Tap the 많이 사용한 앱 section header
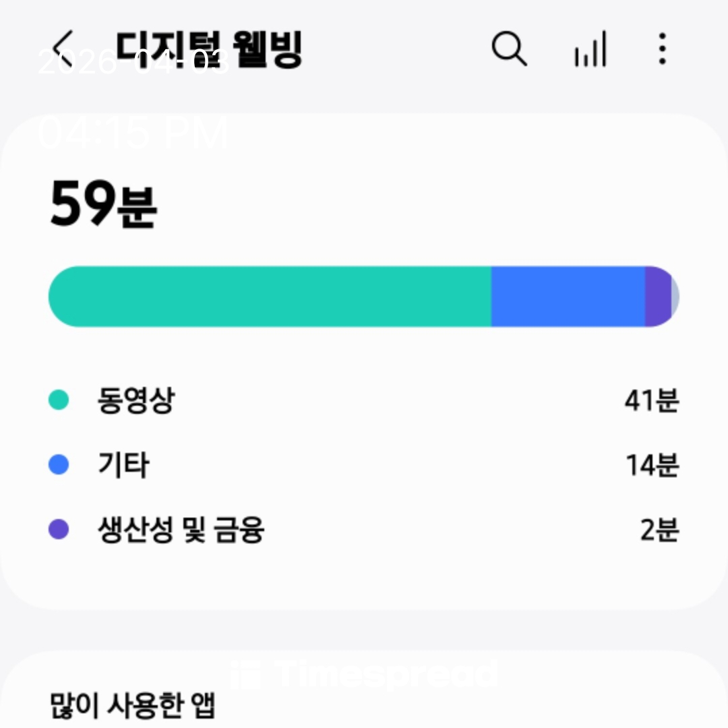This screenshot has height=728, width=728. coord(133,705)
